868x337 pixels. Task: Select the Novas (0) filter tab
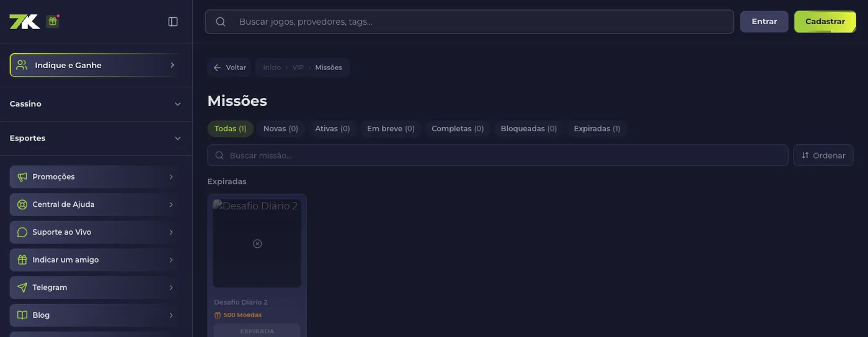pos(281,129)
